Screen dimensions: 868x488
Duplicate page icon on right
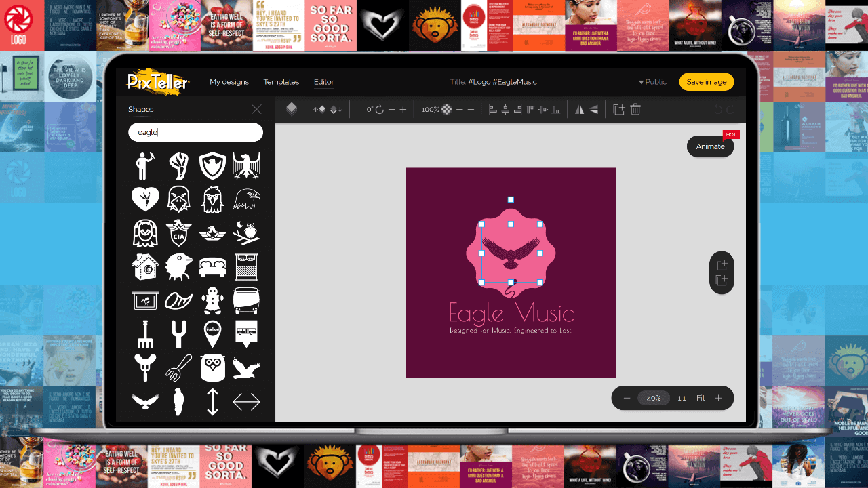[x=722, y=281]
